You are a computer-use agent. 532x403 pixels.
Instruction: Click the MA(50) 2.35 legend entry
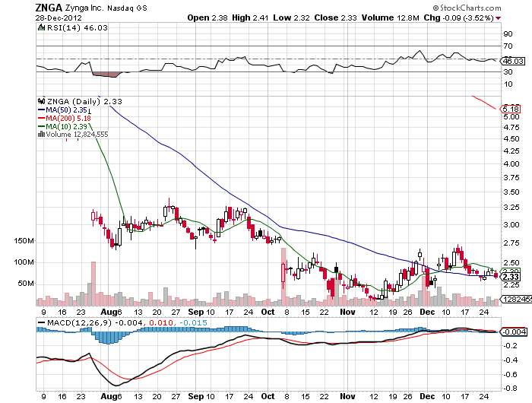coord(63,110)
